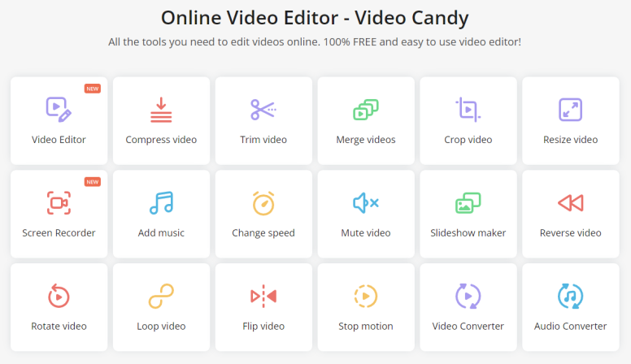
Task: Open the "Audio Converter" text label
Action: click(570, 326)
